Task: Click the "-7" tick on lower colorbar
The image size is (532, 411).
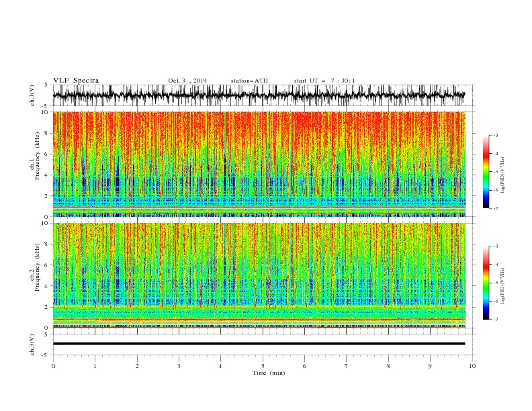Action: coord(495,320)
